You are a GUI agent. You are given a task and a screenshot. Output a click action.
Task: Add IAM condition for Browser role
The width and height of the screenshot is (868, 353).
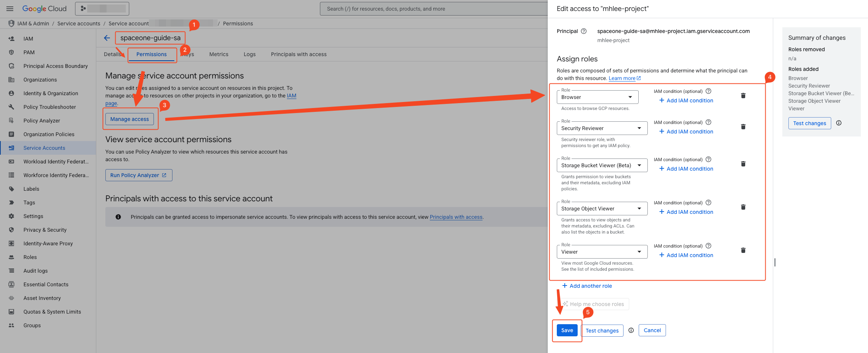(686, 100)
